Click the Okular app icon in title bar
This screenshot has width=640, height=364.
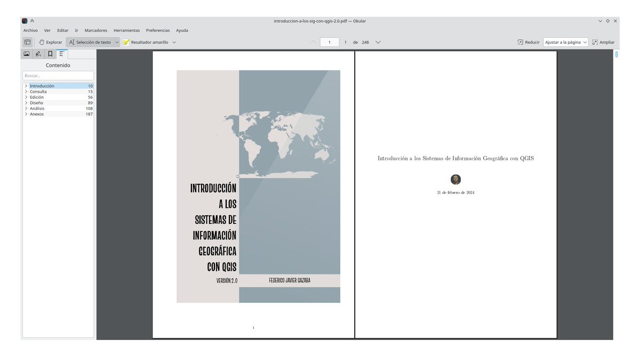pos(25,21)
